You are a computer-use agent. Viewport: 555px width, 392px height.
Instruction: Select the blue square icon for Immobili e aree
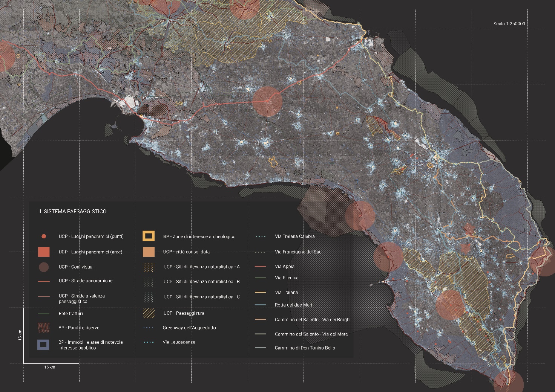43,345
